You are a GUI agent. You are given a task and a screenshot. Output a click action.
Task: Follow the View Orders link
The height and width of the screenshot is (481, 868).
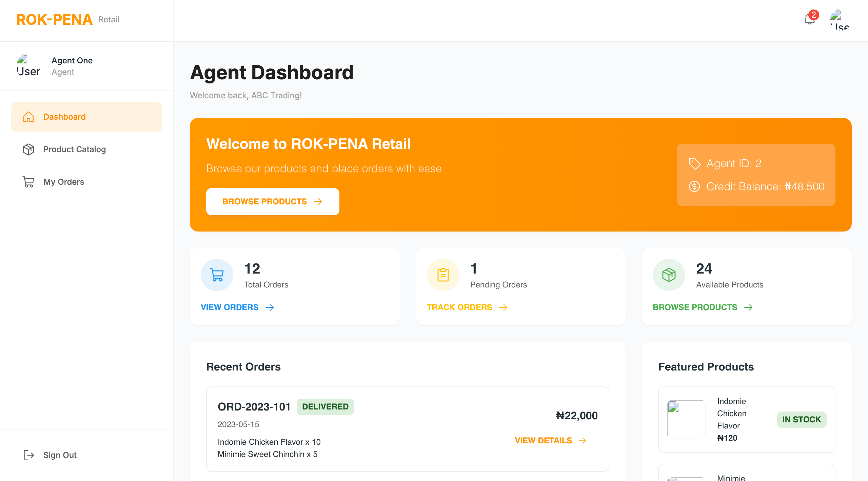pyautogui.click(x=237, y=307)
